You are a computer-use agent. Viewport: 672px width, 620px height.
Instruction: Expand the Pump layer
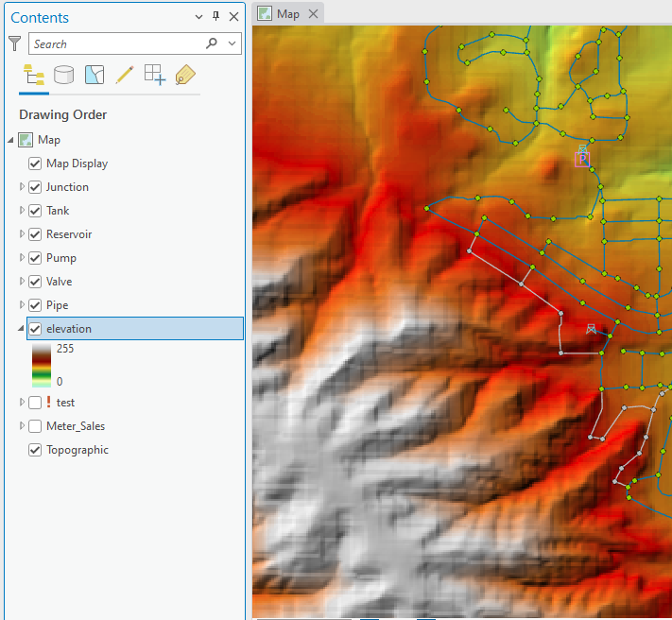22,257
